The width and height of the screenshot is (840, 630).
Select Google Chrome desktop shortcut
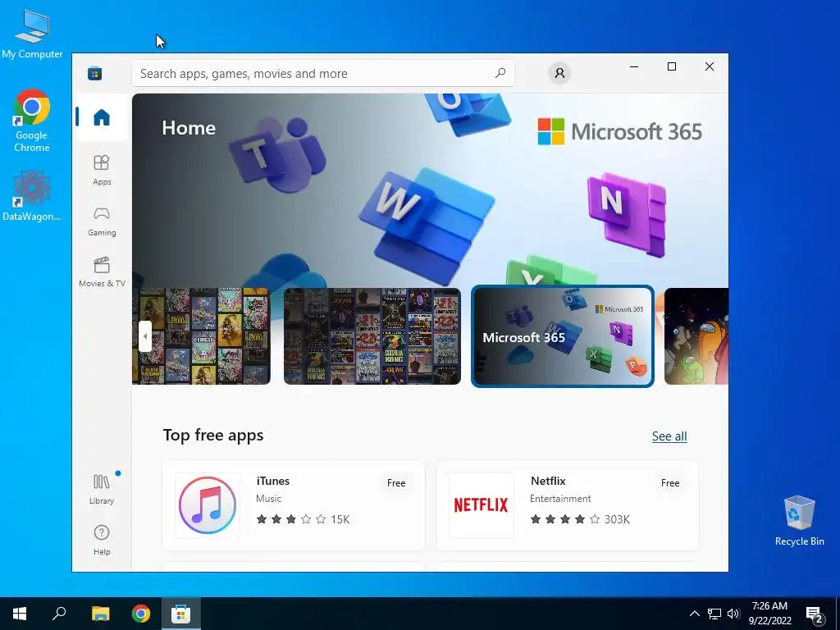coord(32,121)
